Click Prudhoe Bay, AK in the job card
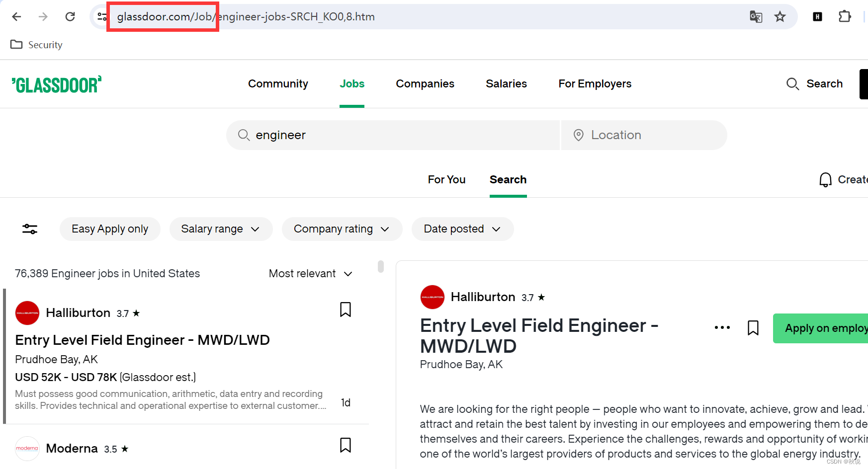 pos(56,360)
